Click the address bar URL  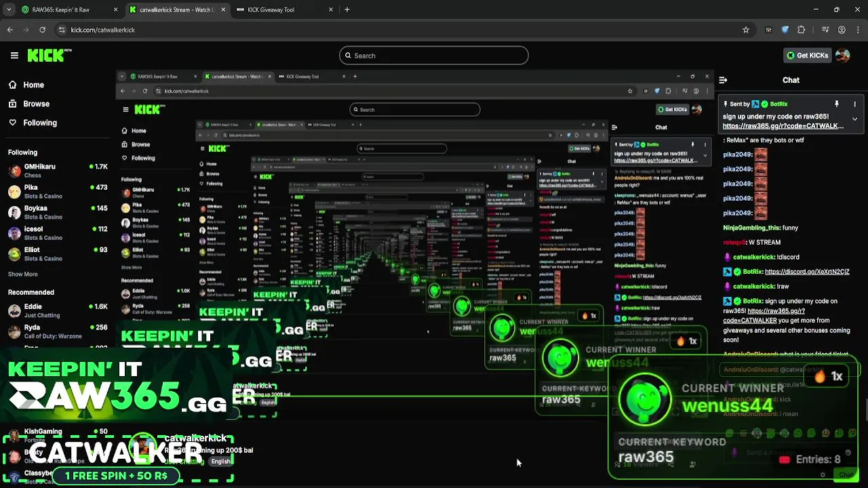pyautogui.click(x=103, y=30)
